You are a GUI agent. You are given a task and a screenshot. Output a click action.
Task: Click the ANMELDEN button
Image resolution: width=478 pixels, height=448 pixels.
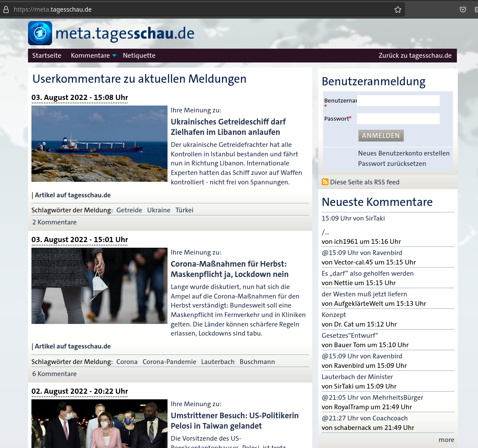(x=381, y=136)
